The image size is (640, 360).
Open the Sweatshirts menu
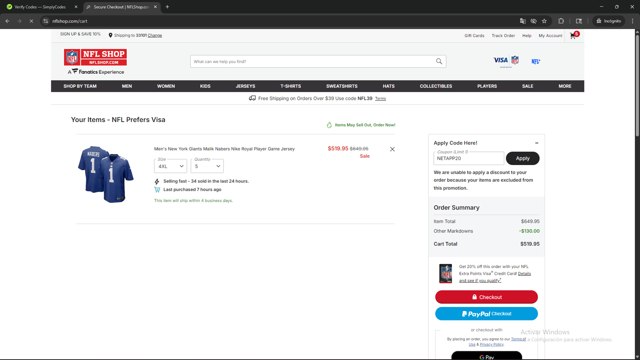coord(342,86)
